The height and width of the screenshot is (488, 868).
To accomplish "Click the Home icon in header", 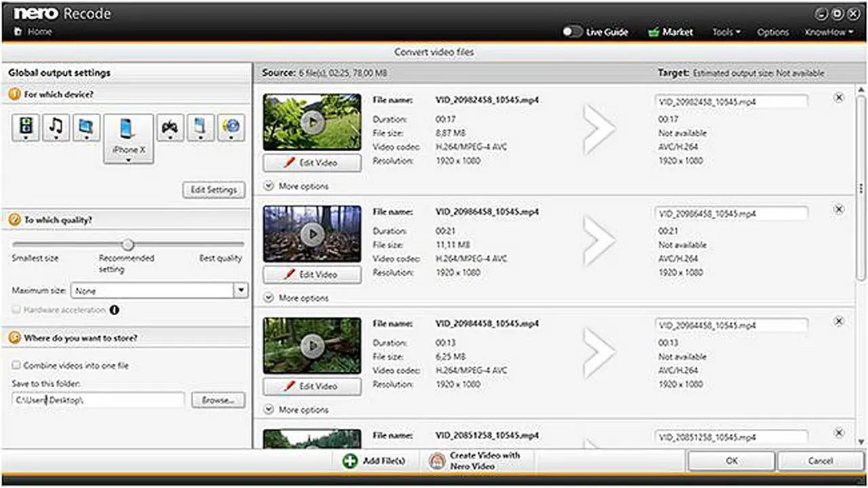I will [x=17, y=32].
